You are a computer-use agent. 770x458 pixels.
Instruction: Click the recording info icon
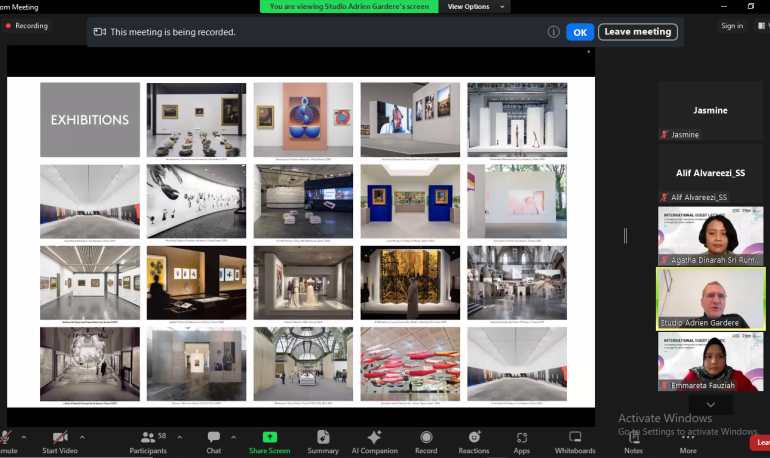pyautogui.click(x=553, y=32)
